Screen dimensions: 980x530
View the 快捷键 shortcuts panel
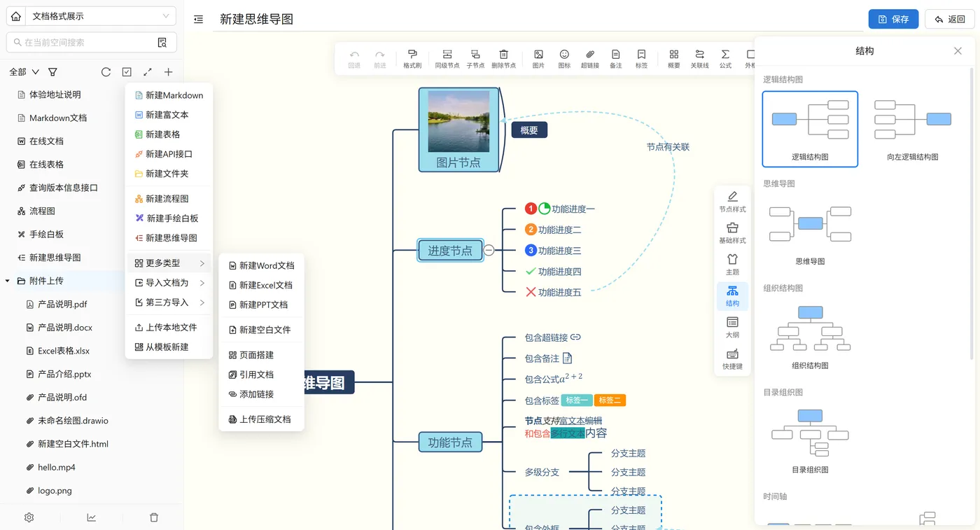(732, 359)
